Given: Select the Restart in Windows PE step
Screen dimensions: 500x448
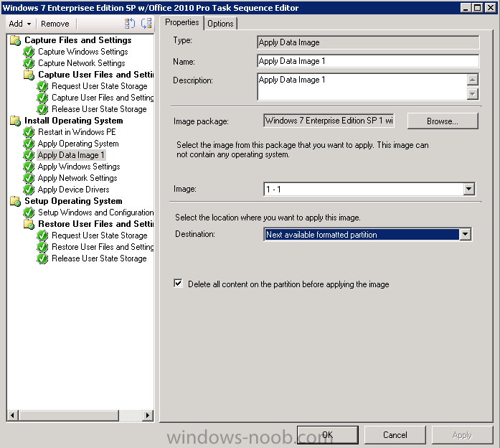Looking at the screenshot, I should coord(77,132).
